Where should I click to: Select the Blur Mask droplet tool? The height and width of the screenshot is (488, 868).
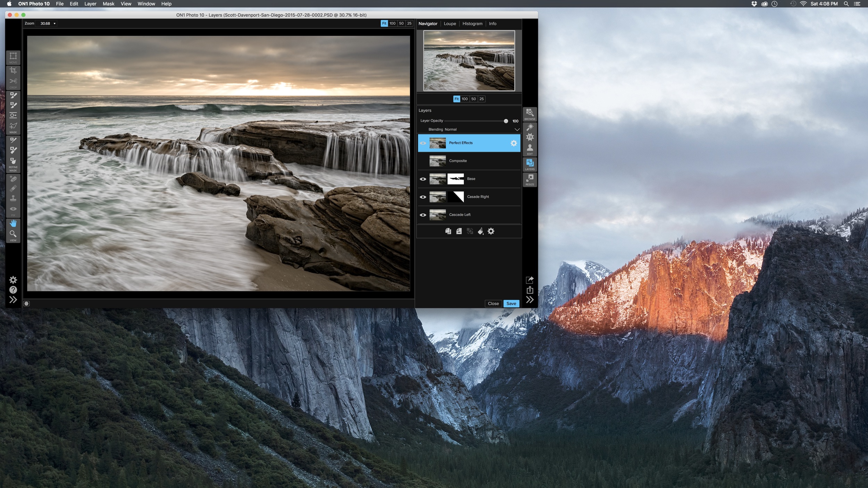(x=13, y=161)
